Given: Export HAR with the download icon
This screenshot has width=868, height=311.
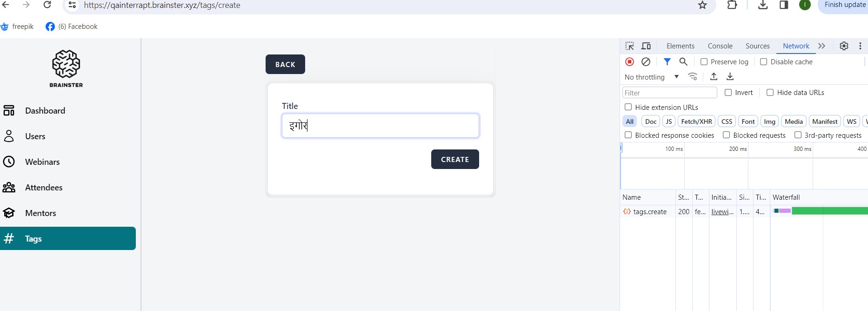Looking at the screenshot, I should [730, 77].
